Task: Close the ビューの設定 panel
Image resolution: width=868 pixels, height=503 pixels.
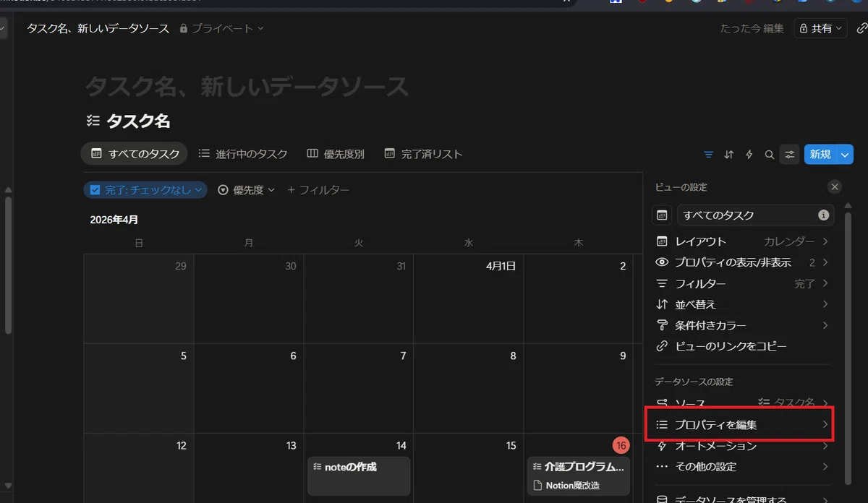Action: coord(835,187)
